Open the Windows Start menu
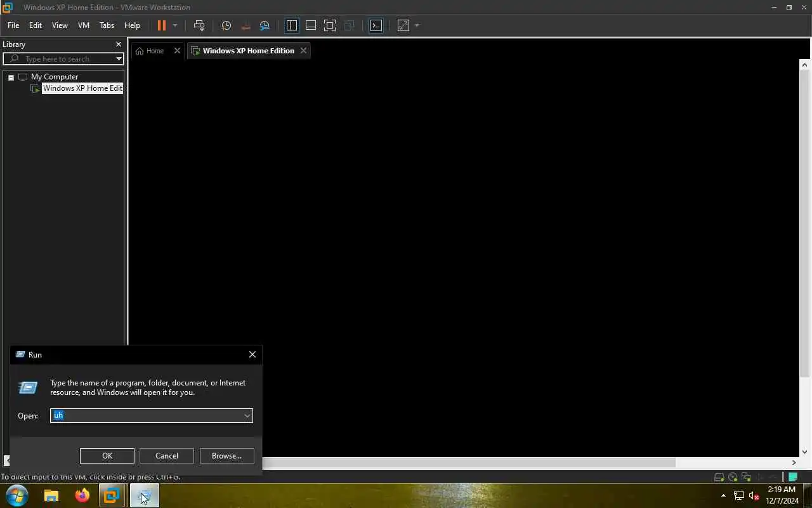Image resolution: width=812 pixels, height=508 pixels. 16,495
